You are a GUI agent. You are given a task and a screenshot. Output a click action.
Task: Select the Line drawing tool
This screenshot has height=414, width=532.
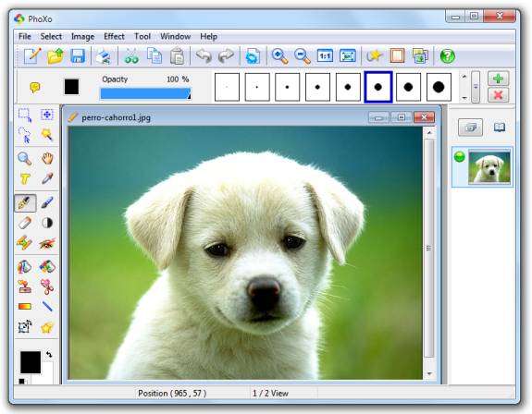[47, 306]
